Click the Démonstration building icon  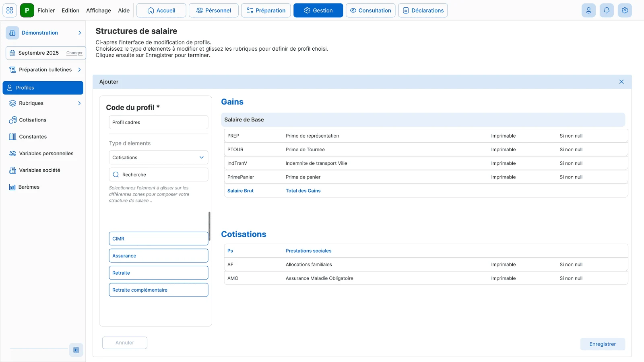(12, 33)
